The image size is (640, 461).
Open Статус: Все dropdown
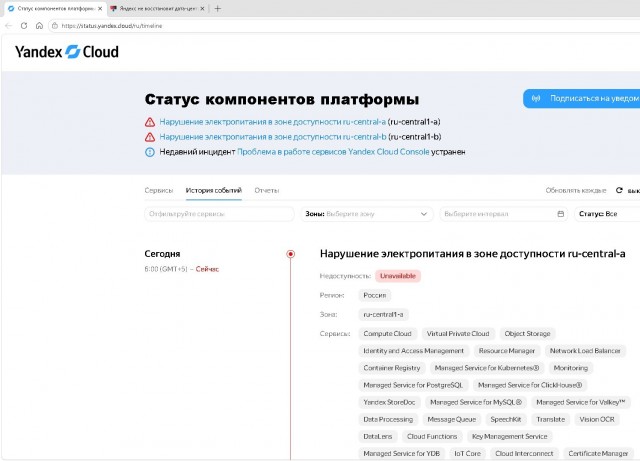click(x=607, y=214)
